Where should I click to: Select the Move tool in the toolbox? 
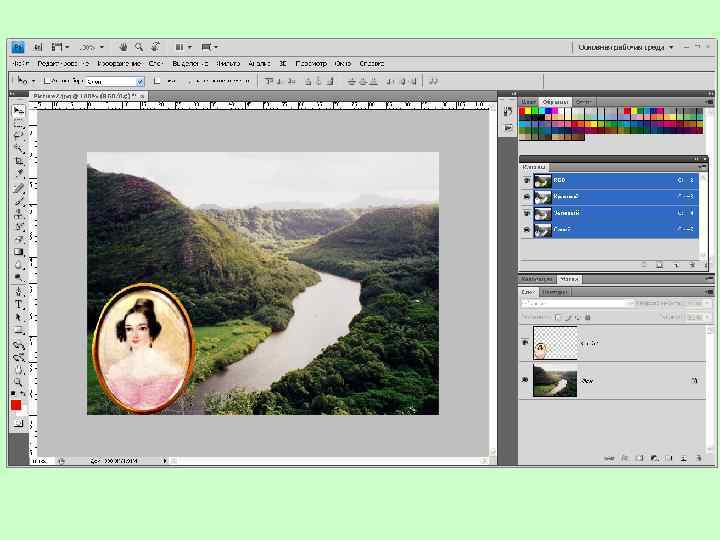point(18,111)
